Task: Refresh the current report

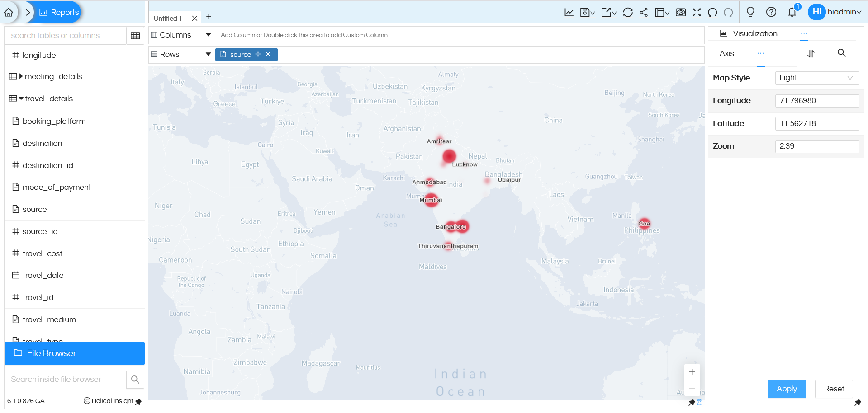Action: pyautogui.click(x=628, y=12)
